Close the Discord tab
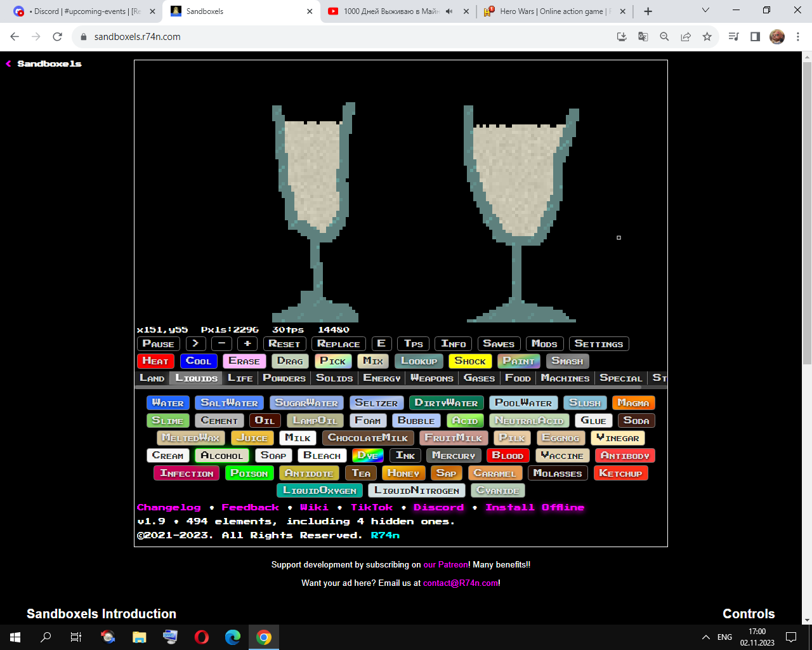 tap(152, 11)
